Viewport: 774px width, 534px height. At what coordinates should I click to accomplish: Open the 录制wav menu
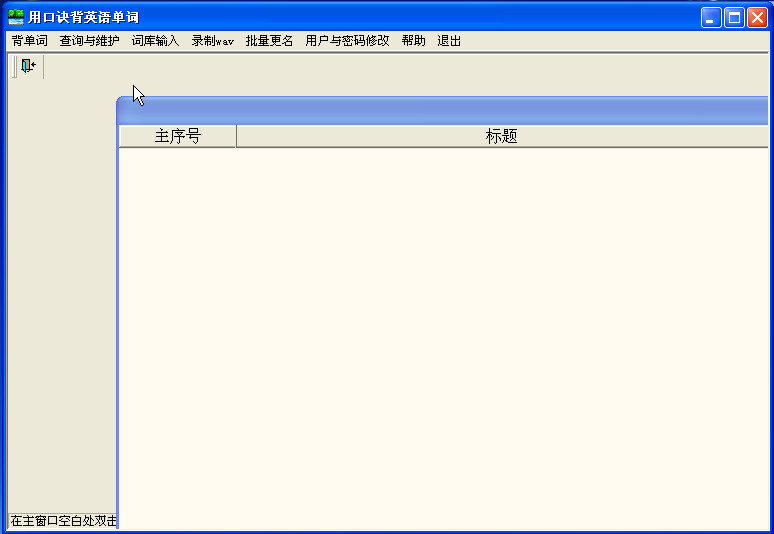pos(213,41)
